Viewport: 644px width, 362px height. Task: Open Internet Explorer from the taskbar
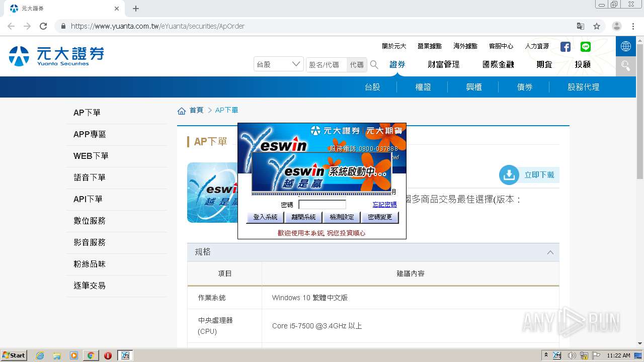(40, 355)
